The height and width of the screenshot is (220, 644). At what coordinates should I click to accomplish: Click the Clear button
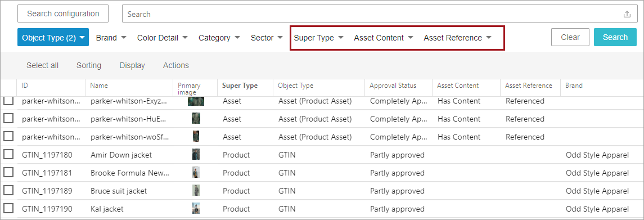click(570, 37)
